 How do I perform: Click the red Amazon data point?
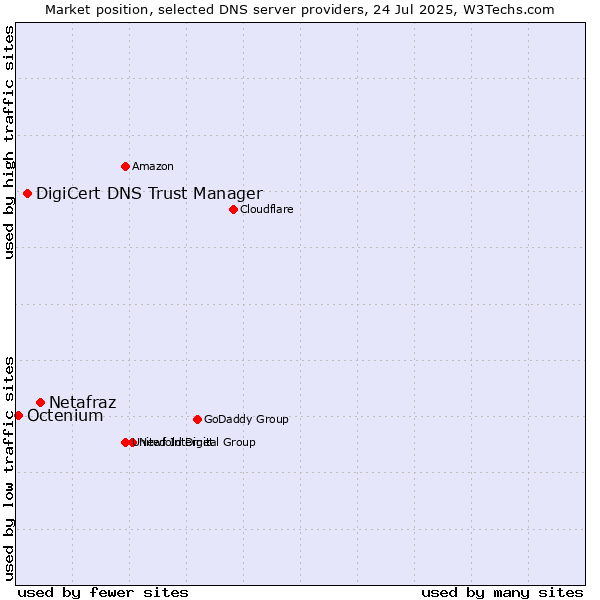tap(125, 166)
